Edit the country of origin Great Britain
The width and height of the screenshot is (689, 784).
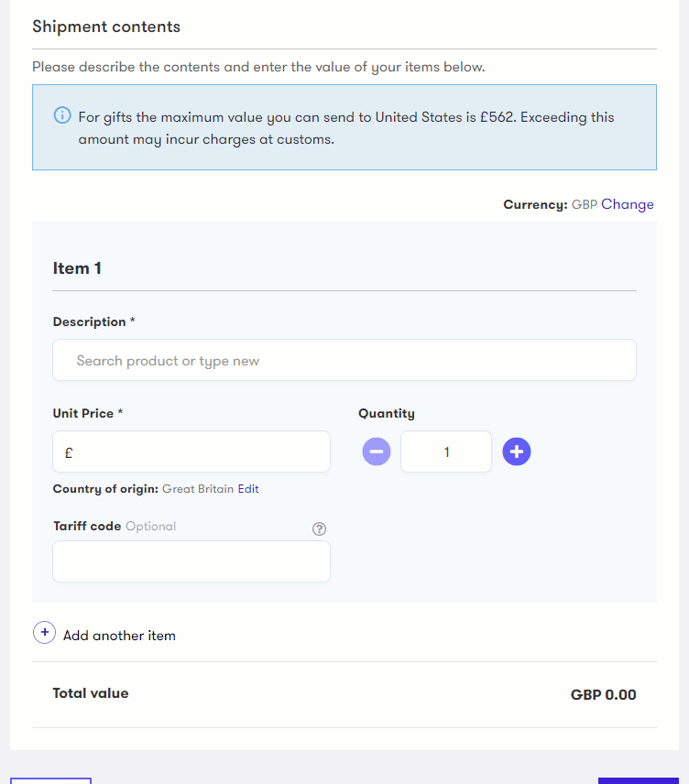248,489
